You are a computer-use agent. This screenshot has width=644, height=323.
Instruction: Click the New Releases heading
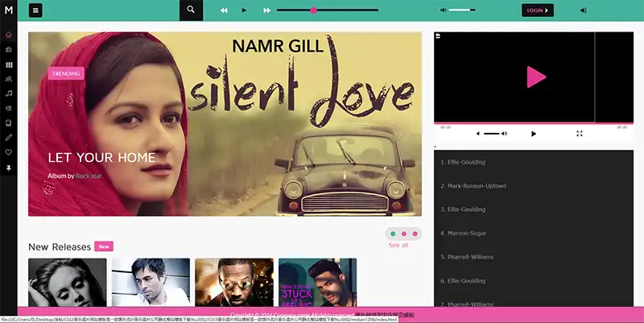[x=60, y=246]
